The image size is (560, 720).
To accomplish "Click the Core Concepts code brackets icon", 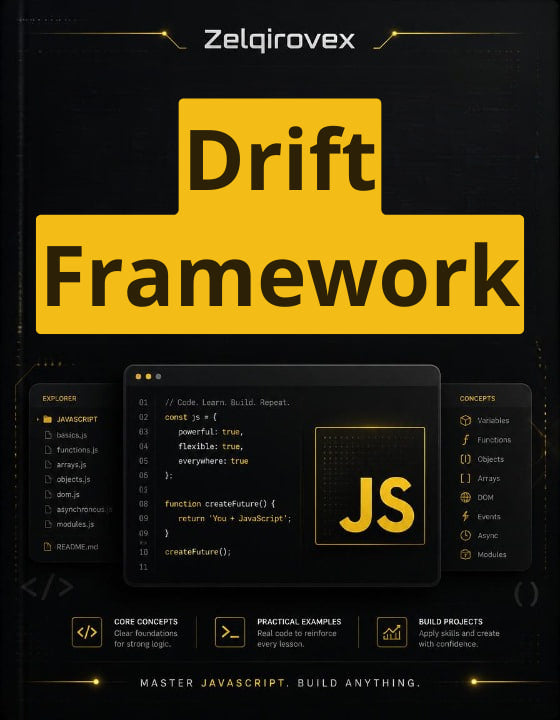I will pyautogui.click(x=87, y=632).
